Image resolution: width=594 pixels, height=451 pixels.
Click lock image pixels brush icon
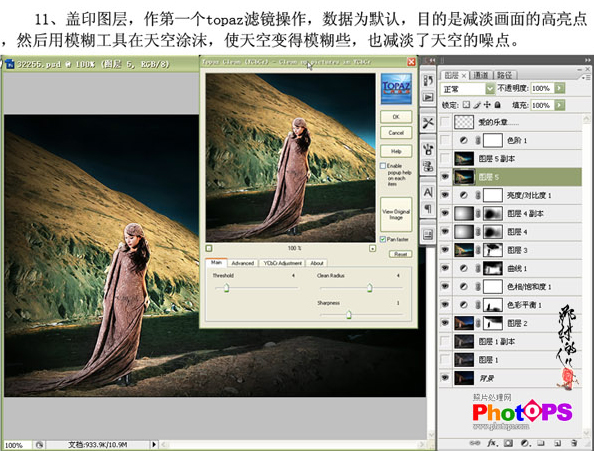[x=477, y=105]
